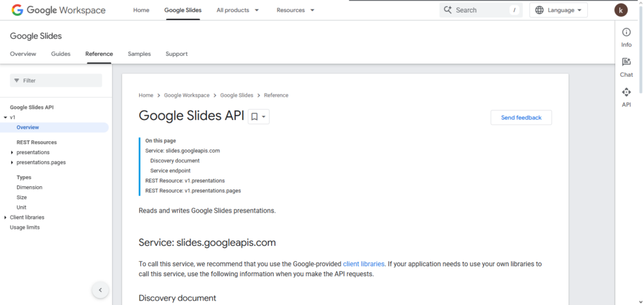Open Usage limits in the sidebar
The image size is (644, 305).
point(25,228)
